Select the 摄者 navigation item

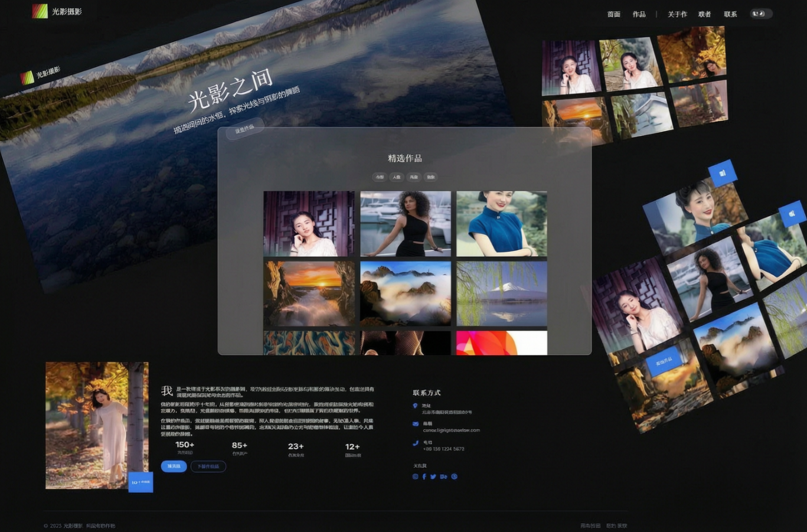coord(704,14)
